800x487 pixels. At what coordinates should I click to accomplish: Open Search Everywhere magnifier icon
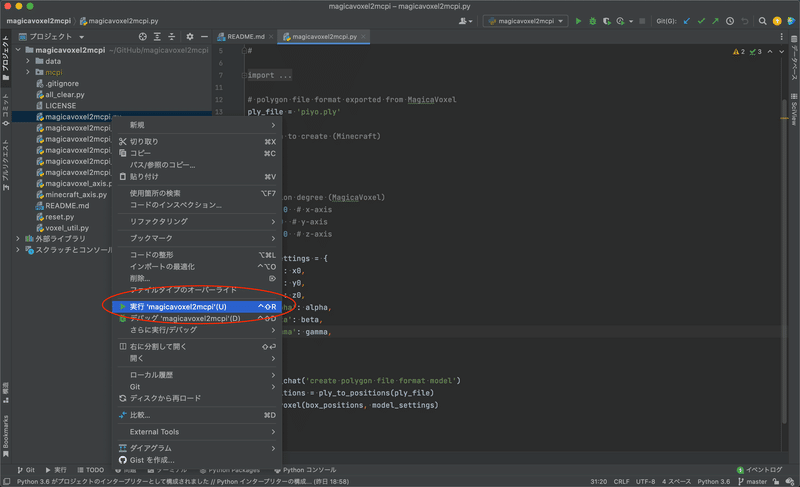click(762, 21)
